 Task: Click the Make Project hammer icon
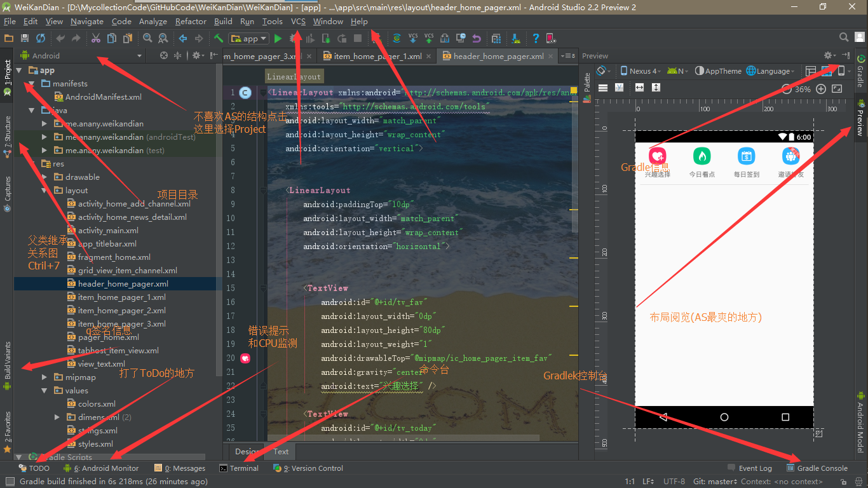tap(219, 39)
